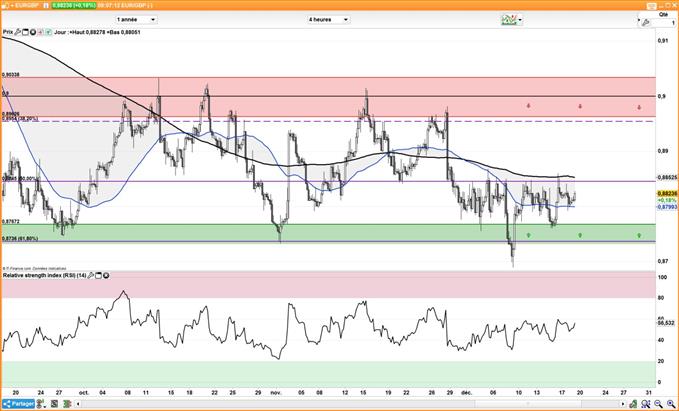Click the (38,20%) Fibonacci level label
The image size is (679, 411).
pyautogui.click(x=28, y=118)
